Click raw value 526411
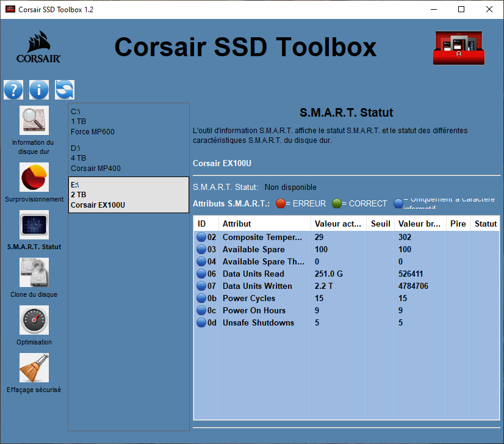This screenshot has width=504, height=444. [411, 274]
